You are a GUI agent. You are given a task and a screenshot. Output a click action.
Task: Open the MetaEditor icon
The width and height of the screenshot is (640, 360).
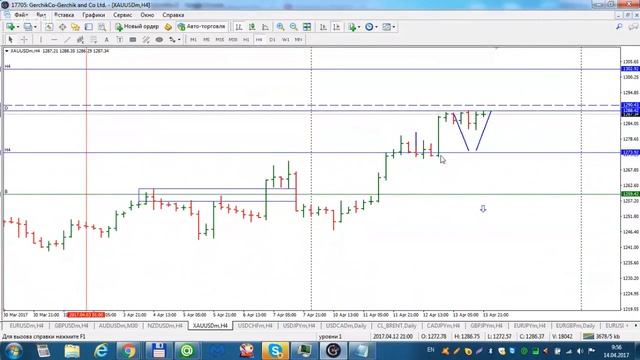point(168,27)
